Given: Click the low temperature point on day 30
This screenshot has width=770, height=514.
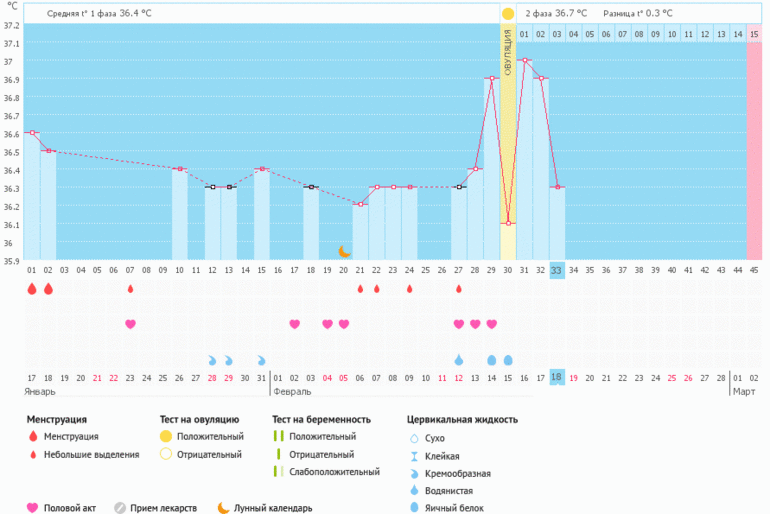Looking at the screenshot, I should coord(508,223).
